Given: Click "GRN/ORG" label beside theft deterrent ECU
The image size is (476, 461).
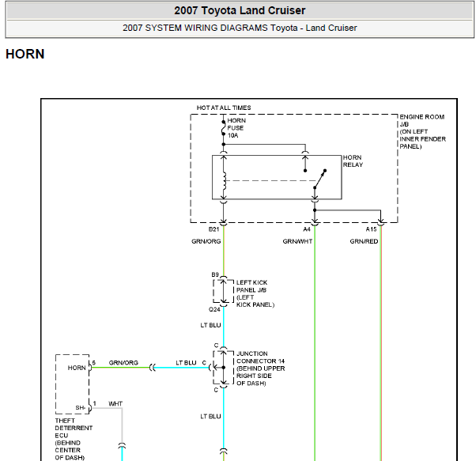Looking at the screenshot, I should 123,363.
